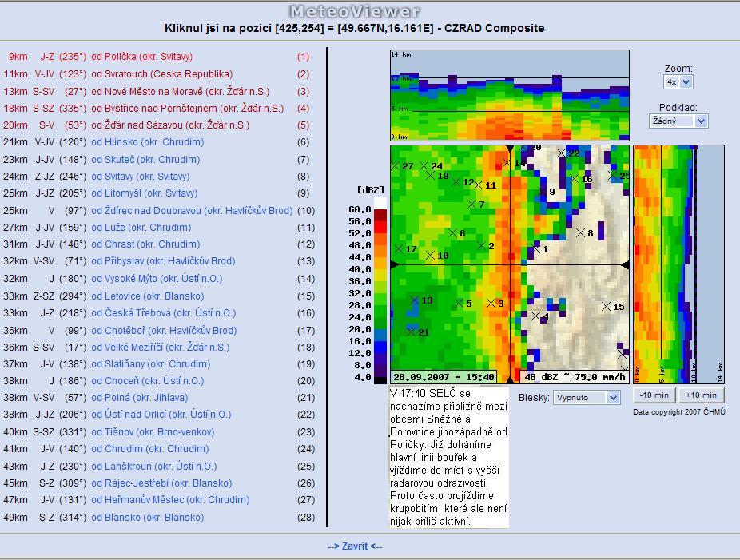Screen dimensions: 740x560
Task: Open the Vysoké Mýto link
Action: tap(157, 278)
